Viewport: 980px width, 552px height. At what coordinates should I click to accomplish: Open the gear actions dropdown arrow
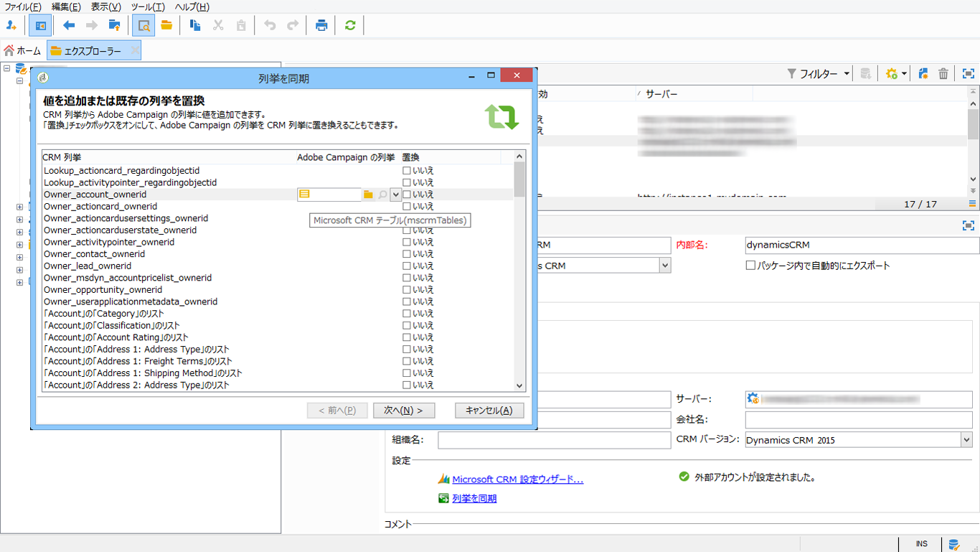pyautogui.click(x=905, y=73)
